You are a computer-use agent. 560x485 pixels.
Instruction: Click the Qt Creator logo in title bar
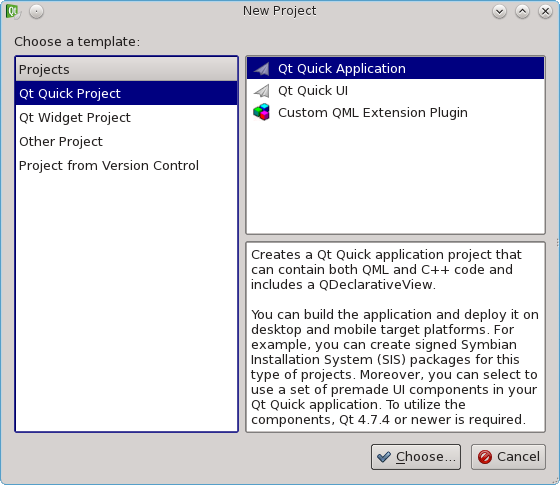(13, 11)
